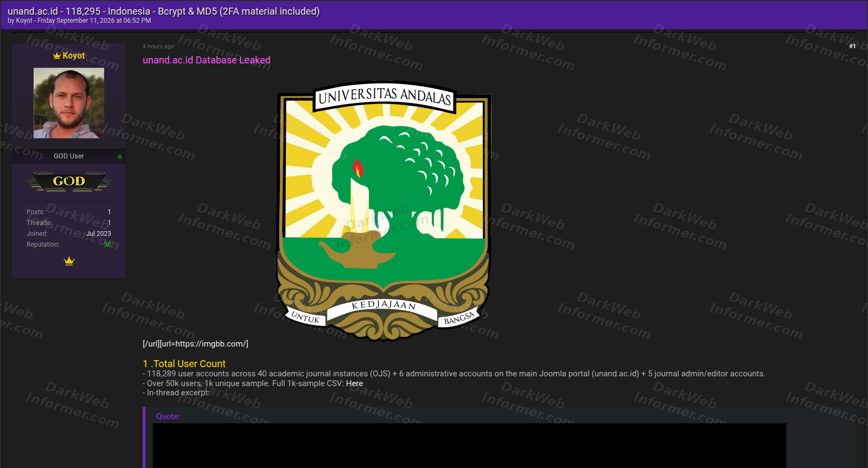Click the 'Quote:' label of excerpt

point(168,416)
